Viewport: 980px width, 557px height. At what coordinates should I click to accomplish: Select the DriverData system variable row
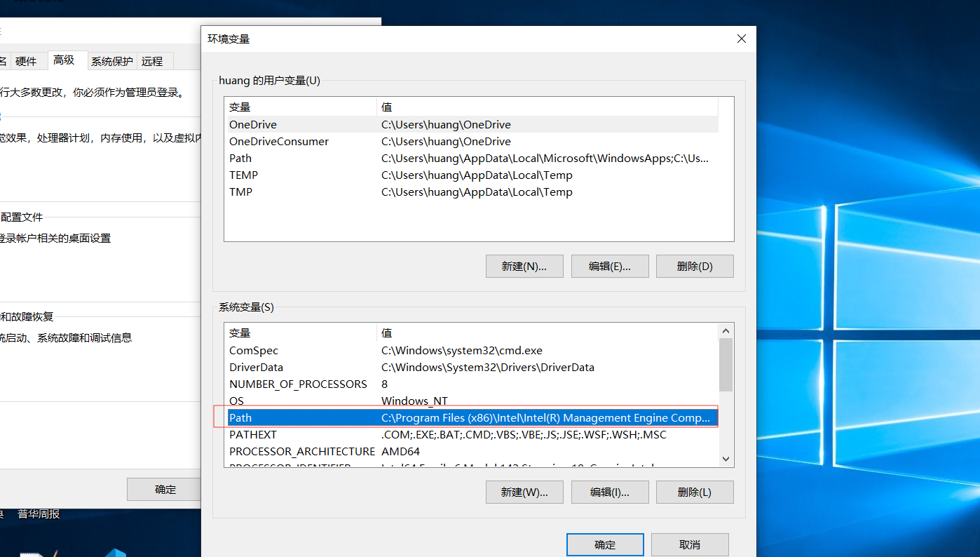pos(471,368)
